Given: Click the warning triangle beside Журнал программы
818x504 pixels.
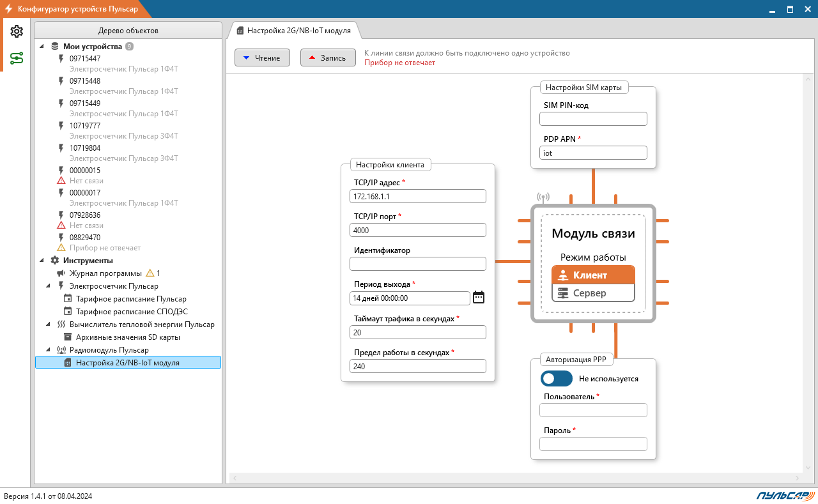Looking at the screenshot, I should 150,273.
